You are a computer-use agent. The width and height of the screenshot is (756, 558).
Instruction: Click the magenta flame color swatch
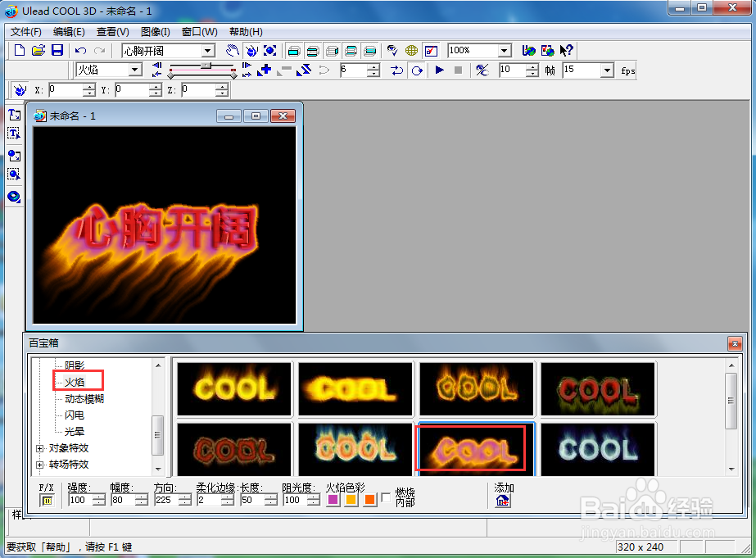click(333, 500)
